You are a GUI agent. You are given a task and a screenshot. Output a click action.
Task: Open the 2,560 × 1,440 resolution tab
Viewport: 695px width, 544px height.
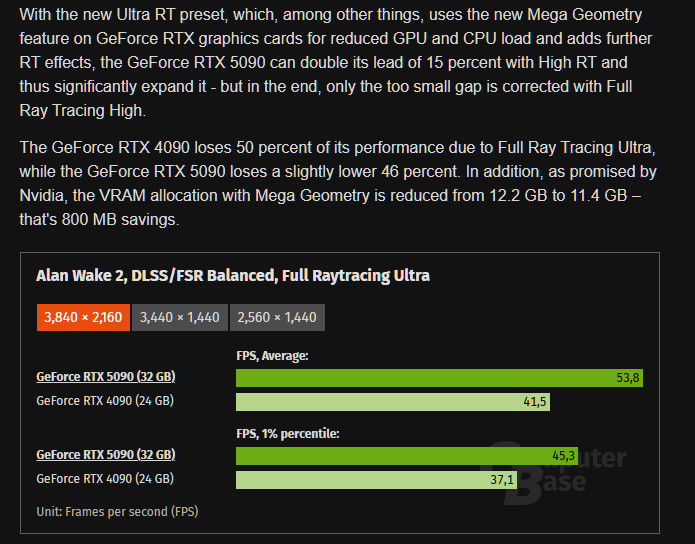pyautogui.click(x=277, y=318)
